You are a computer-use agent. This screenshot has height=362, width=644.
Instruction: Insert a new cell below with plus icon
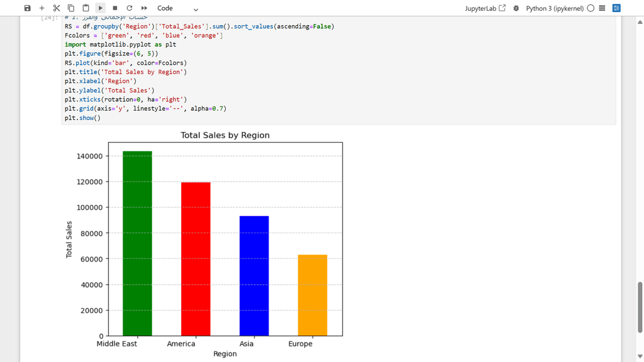[42, 8]
